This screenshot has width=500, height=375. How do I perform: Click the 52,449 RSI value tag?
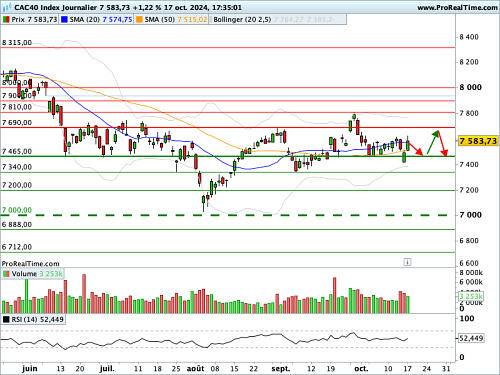coord(471,338)
